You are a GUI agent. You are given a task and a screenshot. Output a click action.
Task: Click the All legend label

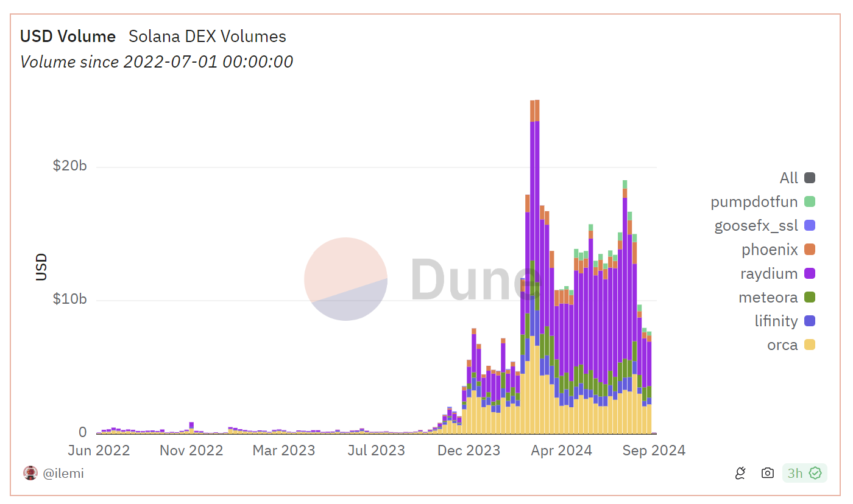[x=788, y=178]
